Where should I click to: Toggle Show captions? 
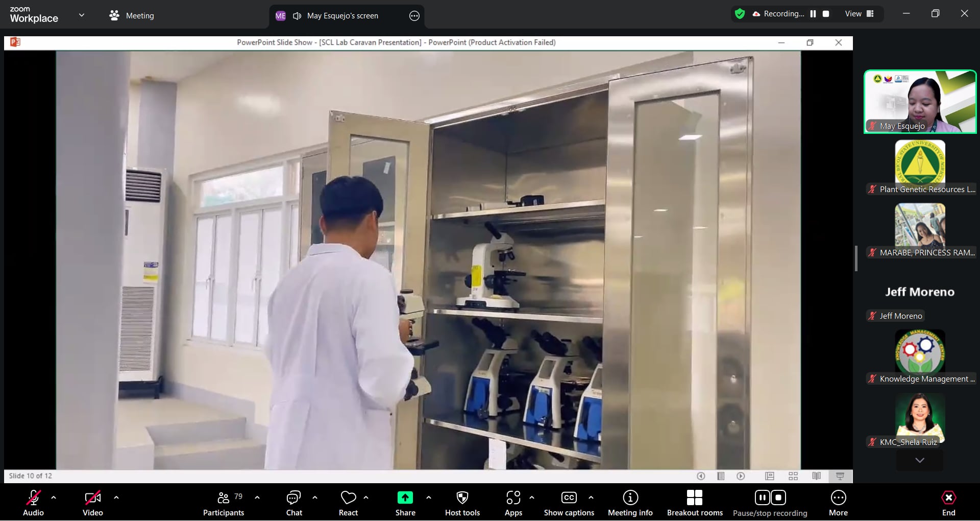click(569, 503)
